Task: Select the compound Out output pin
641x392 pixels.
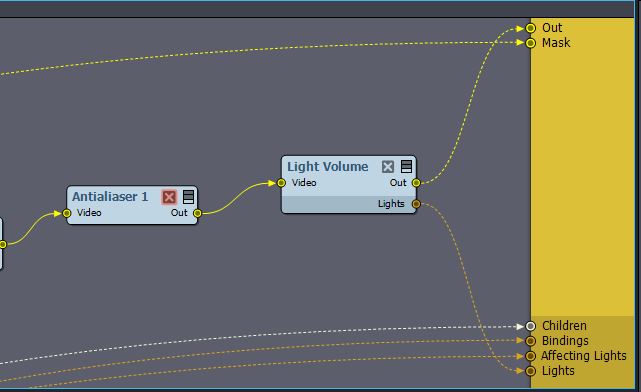Action: [531, 28]
